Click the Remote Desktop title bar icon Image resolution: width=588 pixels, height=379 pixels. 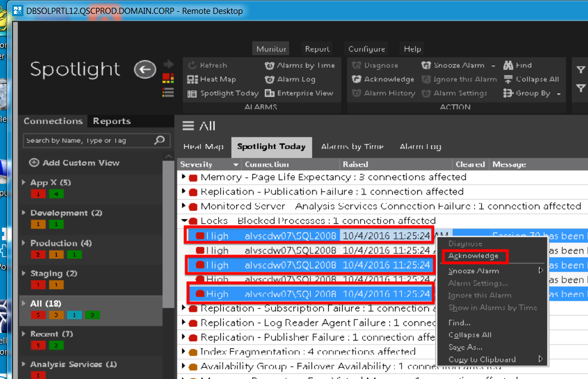(x=18, y=11)
